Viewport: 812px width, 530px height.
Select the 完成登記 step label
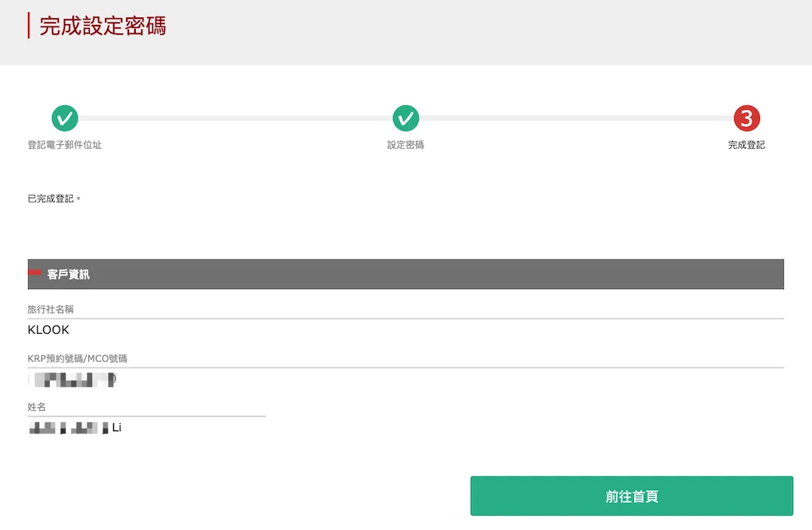tap(746, 145)
